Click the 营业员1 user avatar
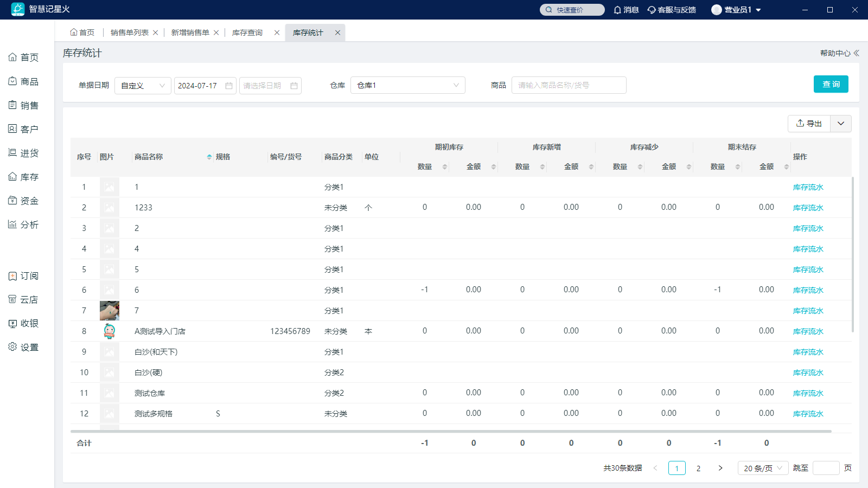This screenshot has height=488, width=868. pyautogui.click(x=717, y=10)
